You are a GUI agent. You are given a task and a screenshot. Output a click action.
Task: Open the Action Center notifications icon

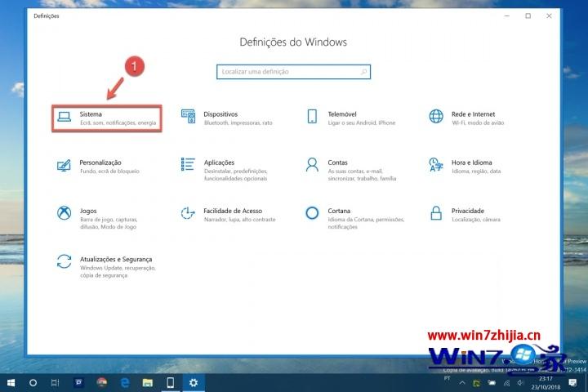(x=572, y=383)
